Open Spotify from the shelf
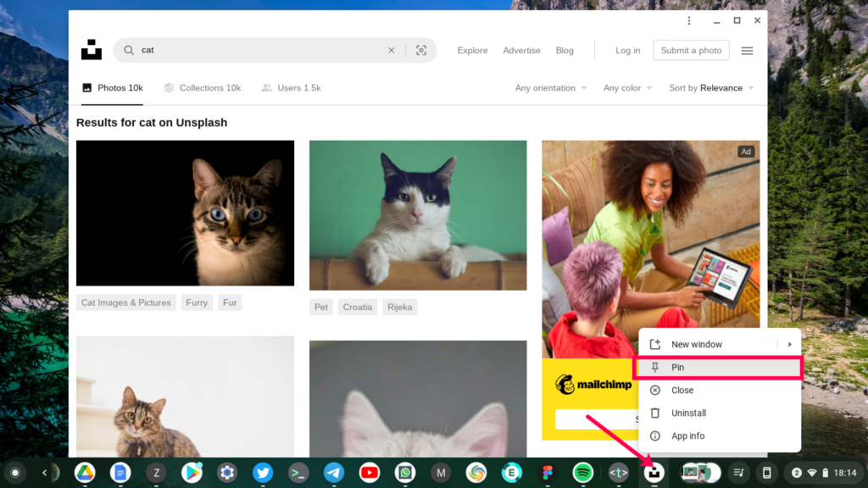Image resolution: width=868 pixels, height=488 pixels. click(x=583, y=473)
